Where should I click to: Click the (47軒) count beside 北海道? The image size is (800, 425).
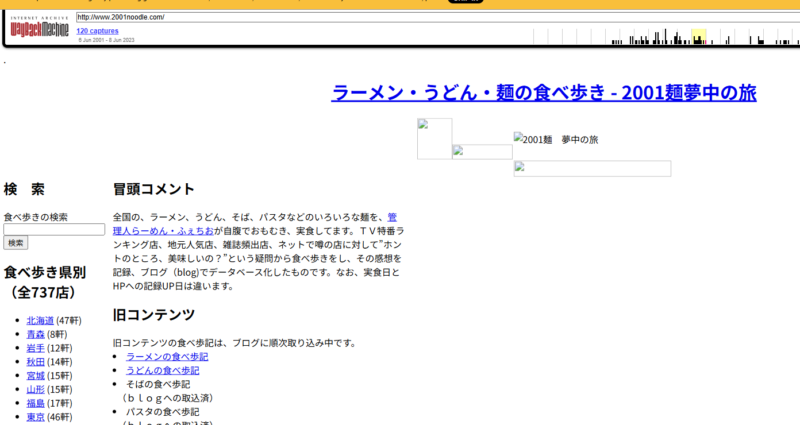pyautogui.click(x=69, y=320)
